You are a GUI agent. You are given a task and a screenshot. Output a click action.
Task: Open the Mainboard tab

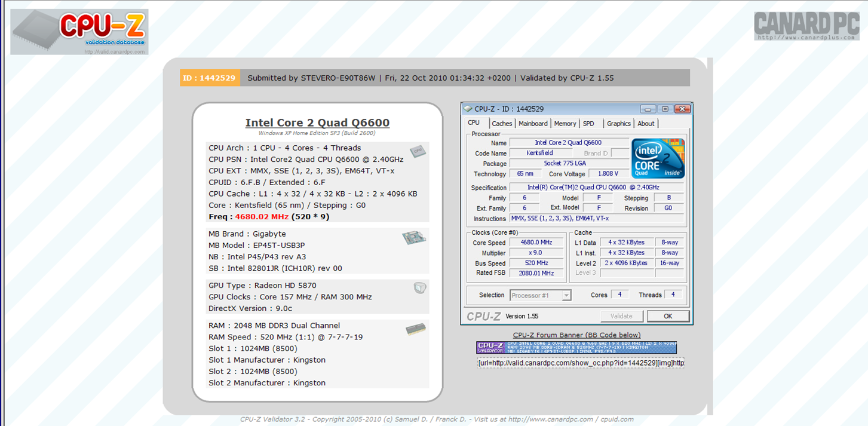tap(533, 124)
